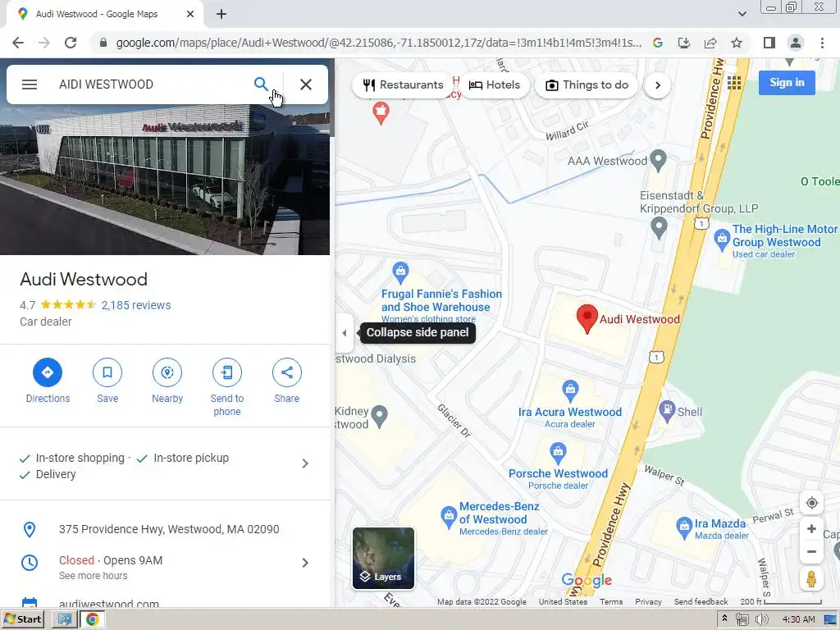The height and width of the screenshot is (630, 840).
Task: Bookmark this page with the star
Action: coord(737,43)
